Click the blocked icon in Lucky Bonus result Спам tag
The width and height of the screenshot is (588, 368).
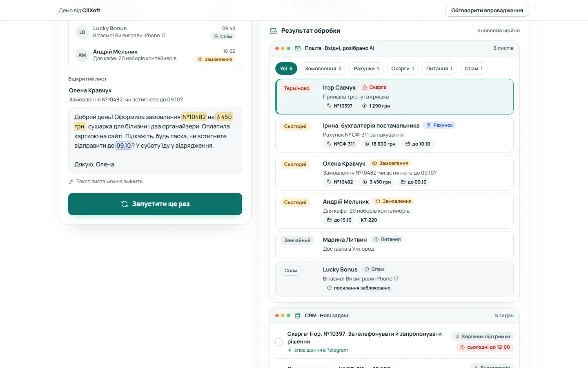click(367, 269)
